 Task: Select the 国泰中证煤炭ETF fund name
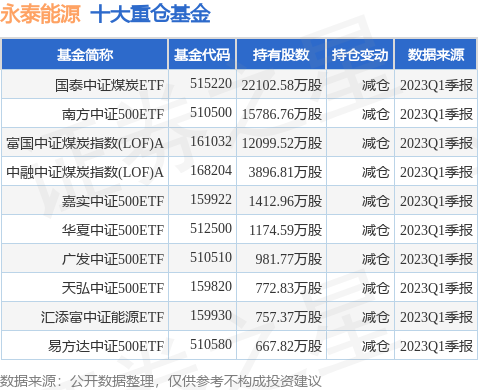110,85
